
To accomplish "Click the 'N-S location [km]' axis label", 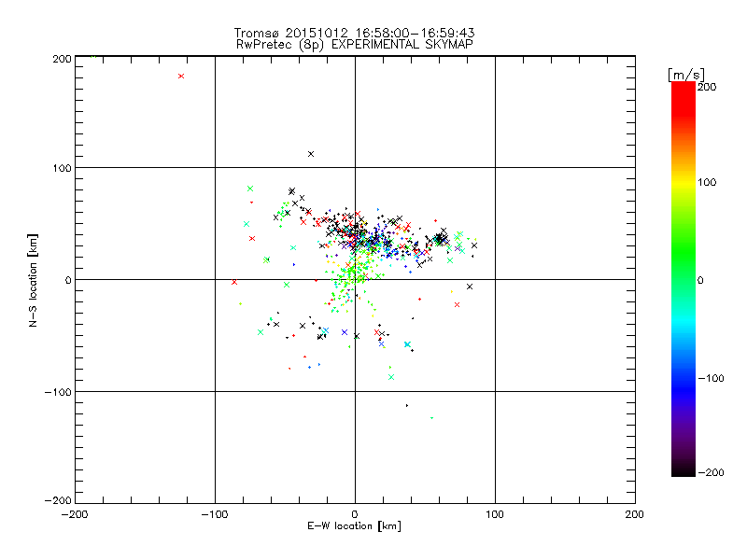I will coord(33,280).
